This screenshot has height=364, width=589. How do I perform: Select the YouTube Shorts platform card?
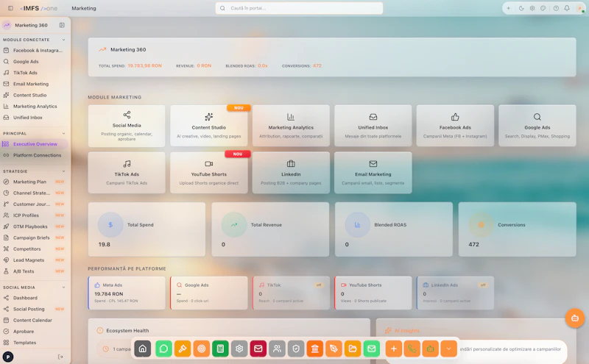click(373, 293)
